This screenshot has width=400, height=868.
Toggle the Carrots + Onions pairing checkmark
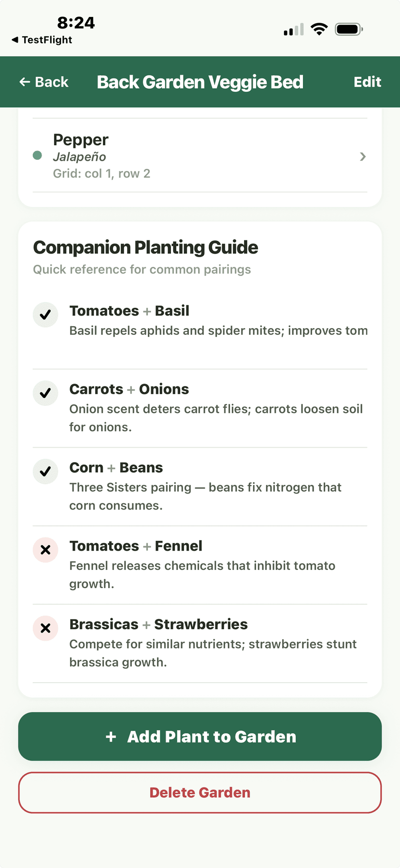point(45,393)
